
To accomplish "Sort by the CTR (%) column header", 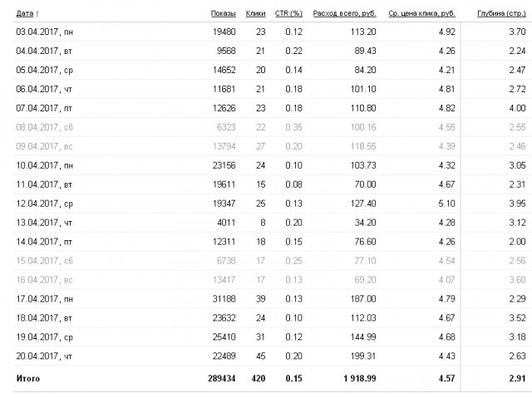I will coord(287,13).
